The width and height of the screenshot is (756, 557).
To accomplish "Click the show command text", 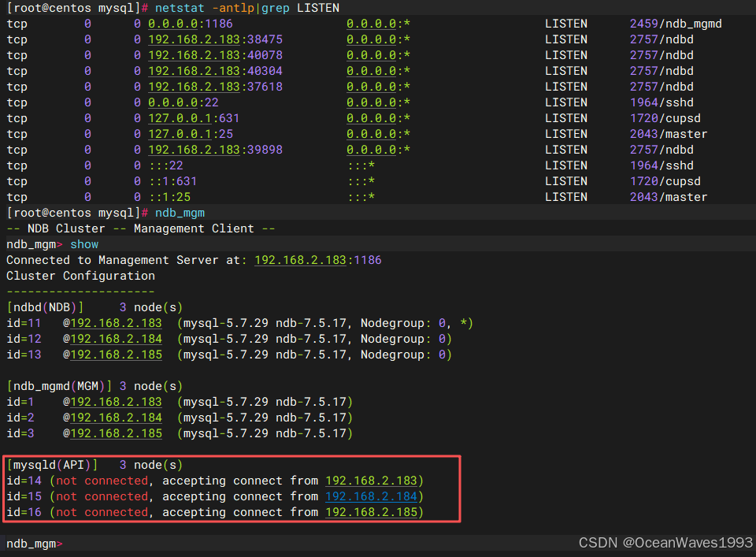I will pos(84,244).
